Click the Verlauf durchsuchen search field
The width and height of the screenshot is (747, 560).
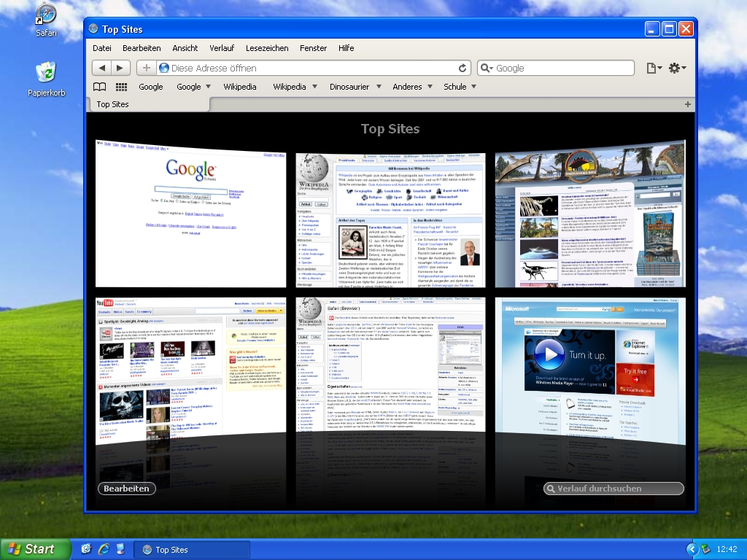pyautogui.click(x=614, y=488)
